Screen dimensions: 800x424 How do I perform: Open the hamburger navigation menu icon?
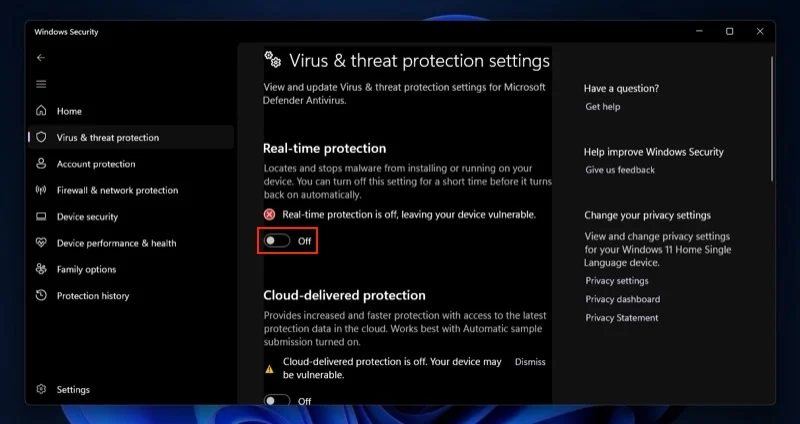[41, 84]
